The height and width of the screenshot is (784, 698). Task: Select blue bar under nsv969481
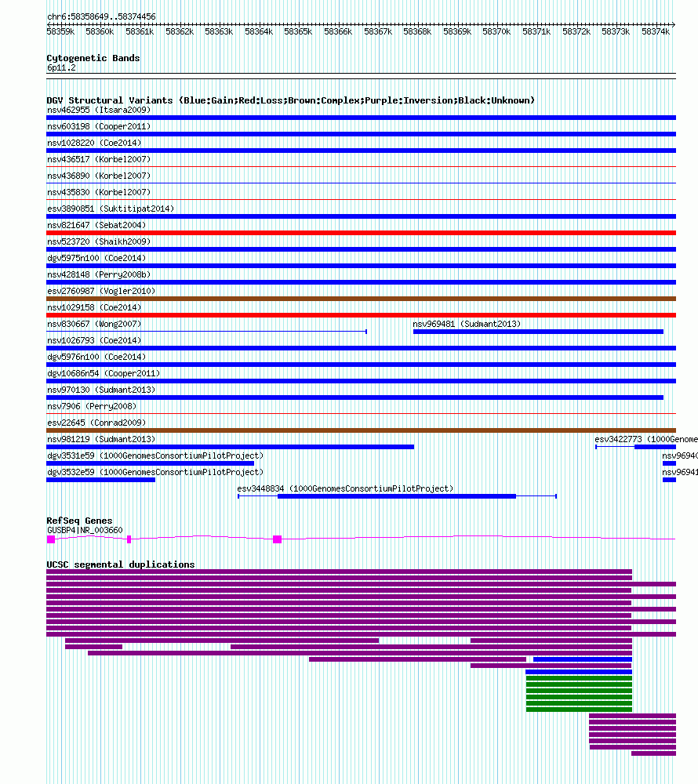(x=539, y=332)
